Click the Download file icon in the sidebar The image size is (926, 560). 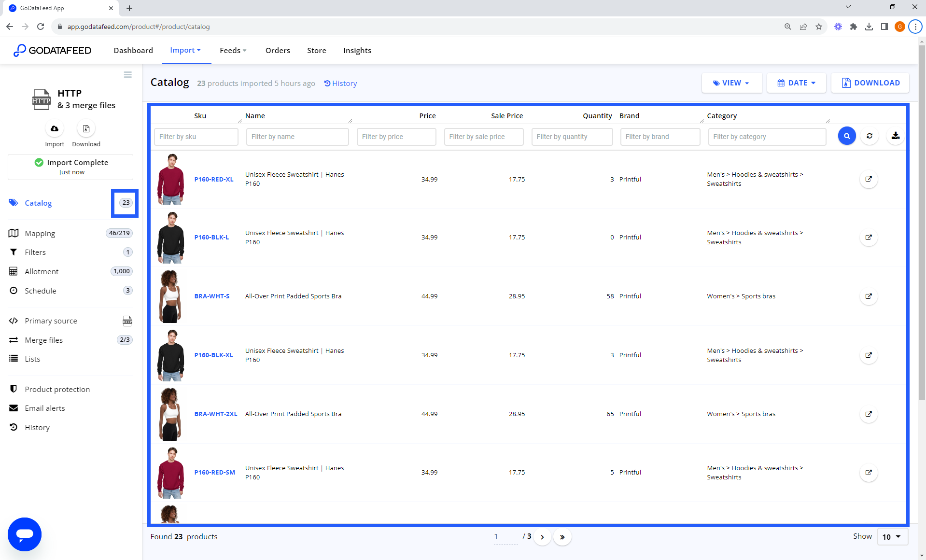86,129
